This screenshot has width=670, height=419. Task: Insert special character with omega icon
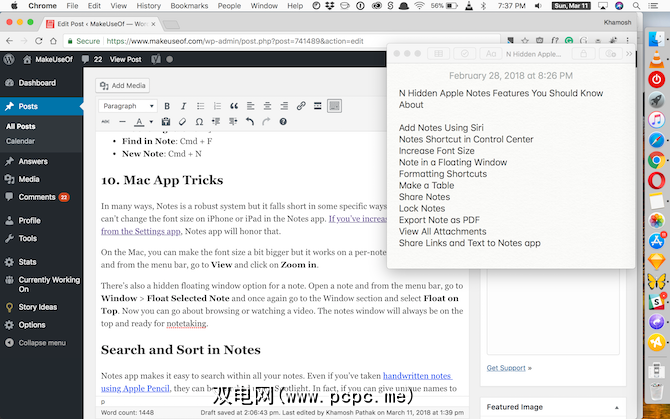199,122
